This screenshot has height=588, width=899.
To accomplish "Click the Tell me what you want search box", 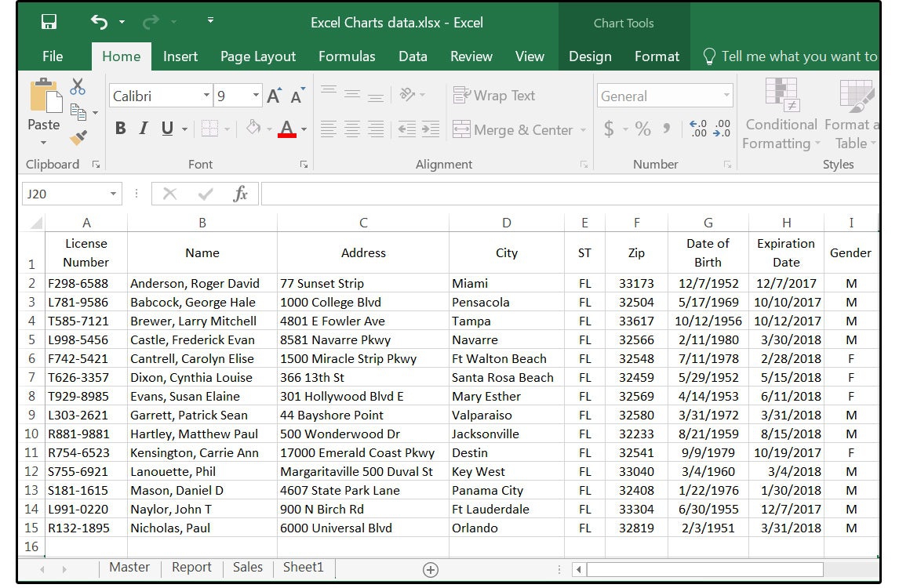I will click(799, 56).
